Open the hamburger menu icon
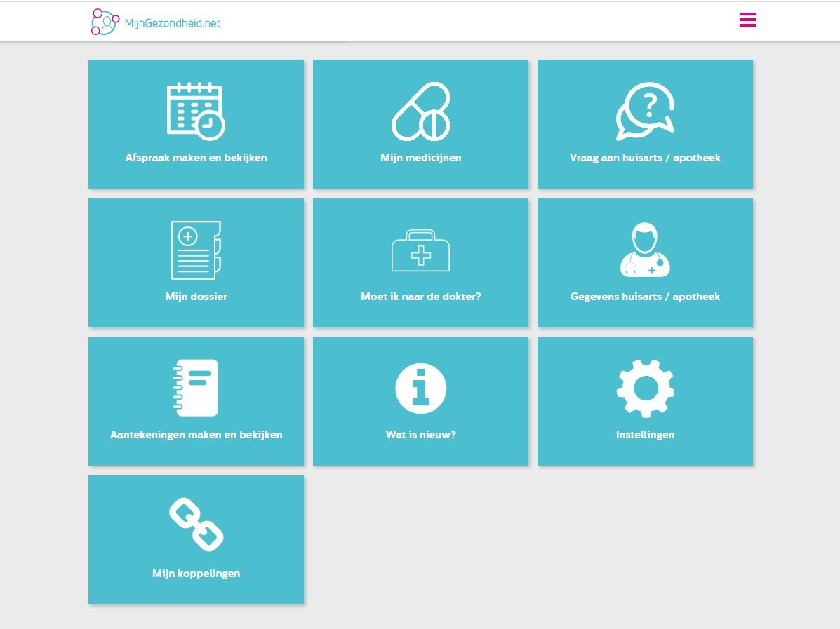 click(747, 20)
